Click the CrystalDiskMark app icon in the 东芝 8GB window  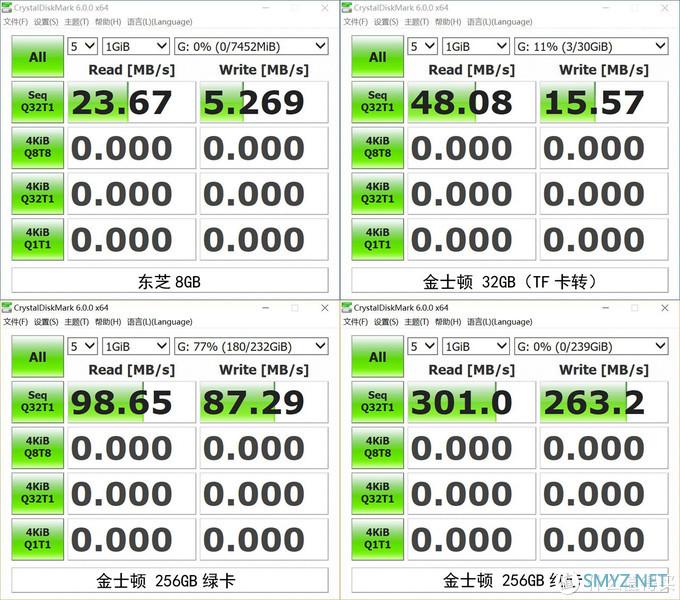[x=7, y=7]
